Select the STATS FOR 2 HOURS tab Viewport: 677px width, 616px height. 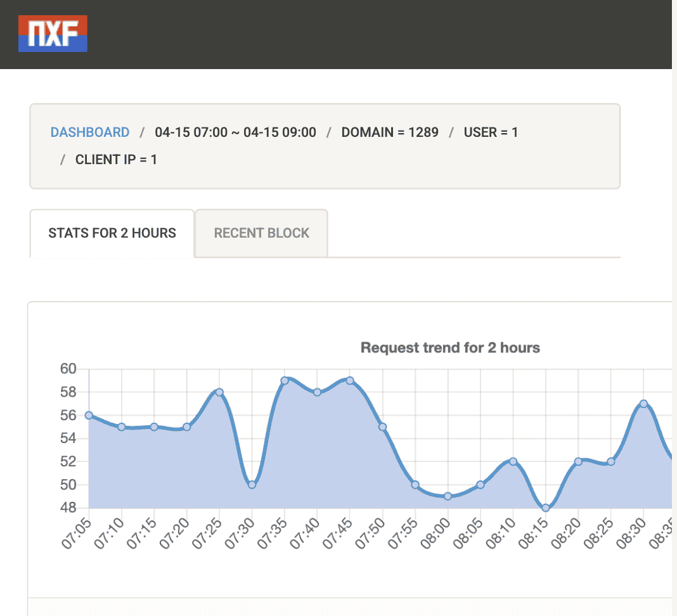point(112,233)
